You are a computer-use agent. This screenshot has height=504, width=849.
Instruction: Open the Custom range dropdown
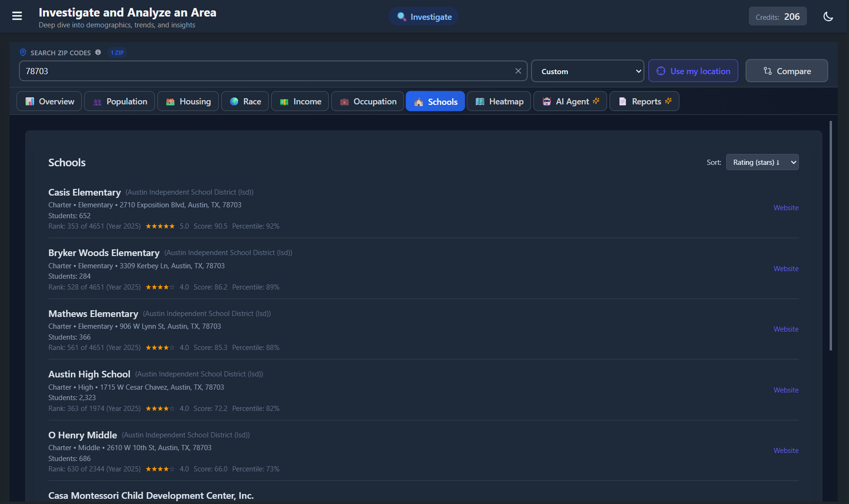click(587, 71)
